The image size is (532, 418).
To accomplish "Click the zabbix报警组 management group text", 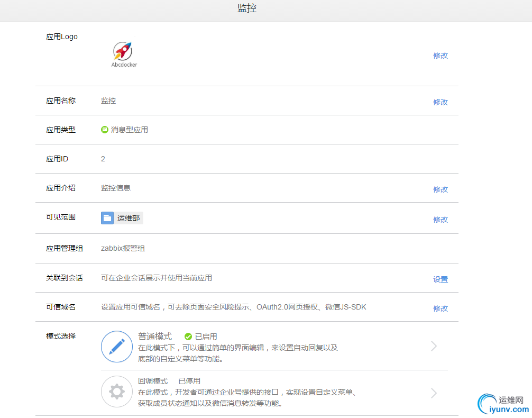I will tap(122, 248).
